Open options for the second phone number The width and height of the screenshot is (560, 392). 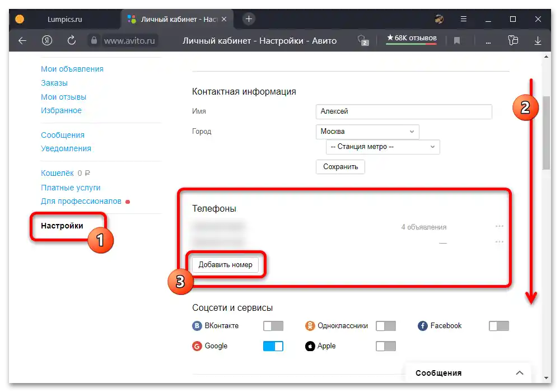[x=500, y=242]
